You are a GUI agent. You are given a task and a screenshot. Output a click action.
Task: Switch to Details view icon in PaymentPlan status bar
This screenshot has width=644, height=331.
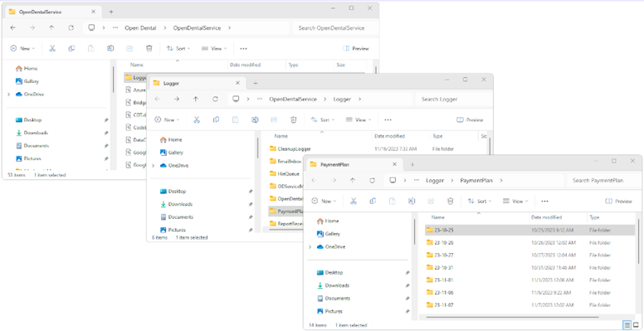click(627, 325)
